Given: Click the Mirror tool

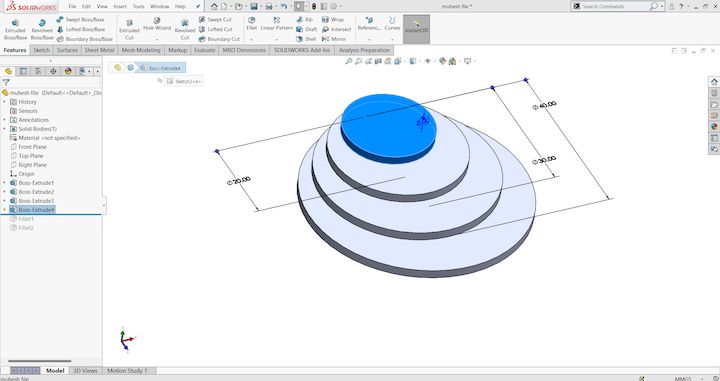Looking at the screenshot, I should point(334,39).
